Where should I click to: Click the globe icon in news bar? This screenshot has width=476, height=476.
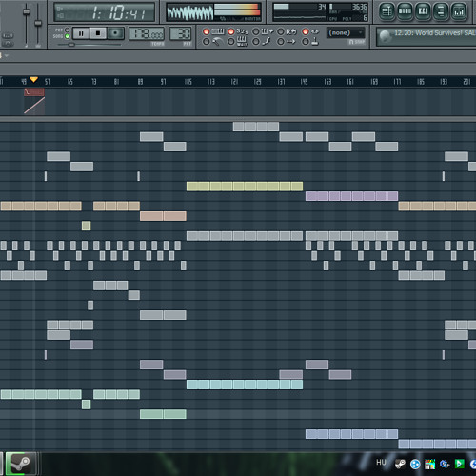pos(385,36)
